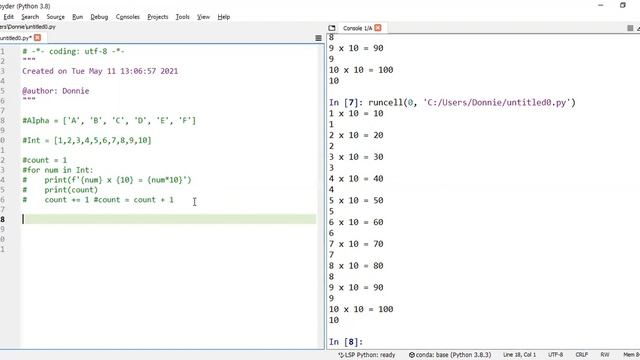
Task: Click the '5 x 10 = 50' console output
Action: 356,200
